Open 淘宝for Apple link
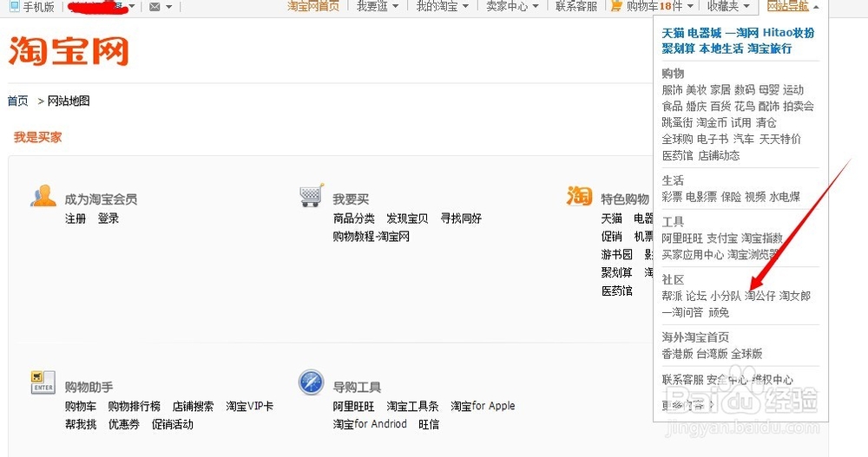The image size is (868, 457). coord(483,406)
